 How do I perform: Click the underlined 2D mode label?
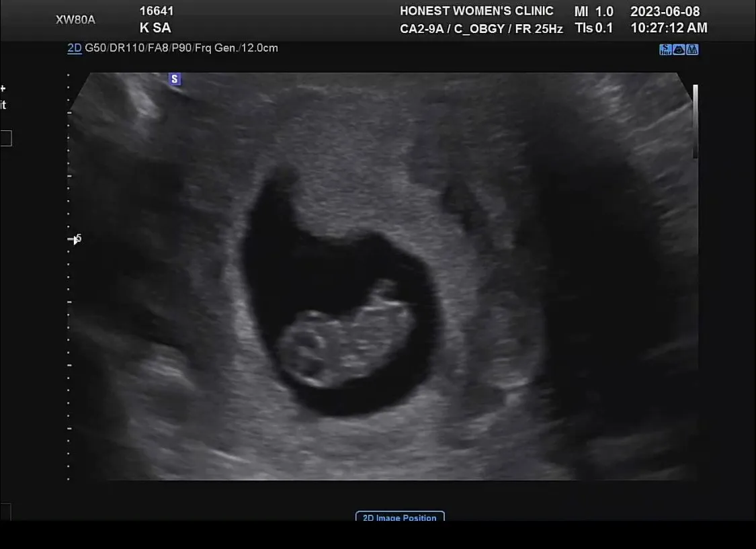pyautogui.click(x=74, y=48)
